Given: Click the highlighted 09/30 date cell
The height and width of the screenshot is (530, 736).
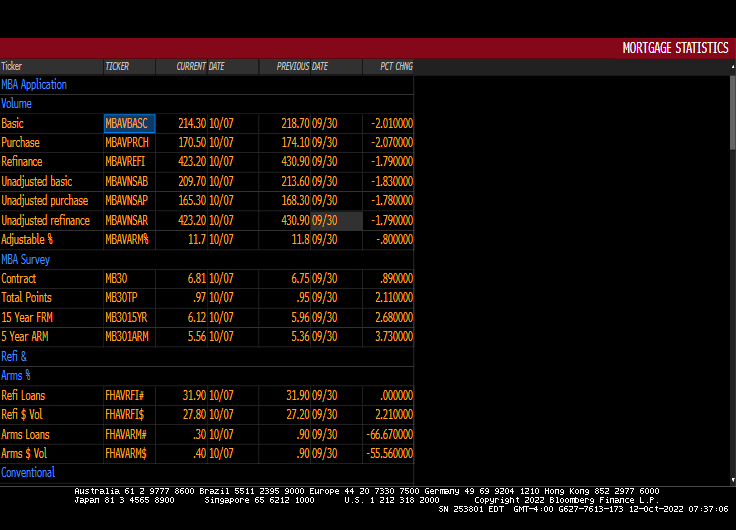Looking at the screenshot, I should pyautogui.click(x=336, y=221).
